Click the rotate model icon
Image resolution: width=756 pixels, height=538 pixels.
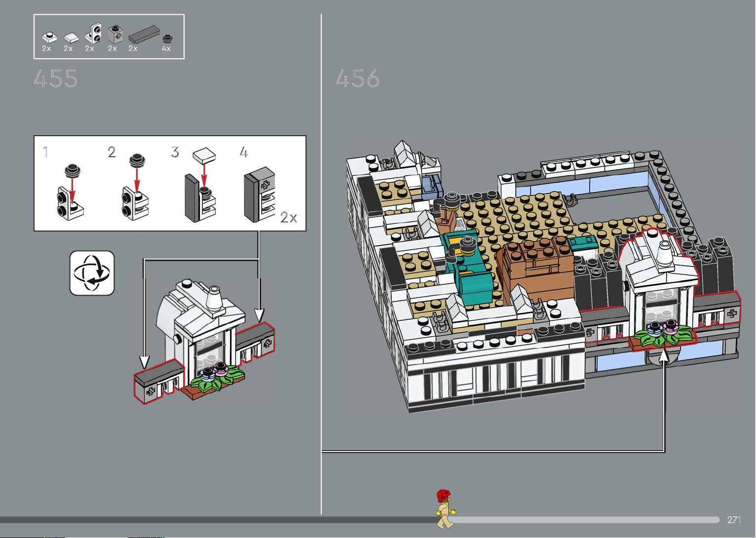pyautogui.click(x=92, y=273)
